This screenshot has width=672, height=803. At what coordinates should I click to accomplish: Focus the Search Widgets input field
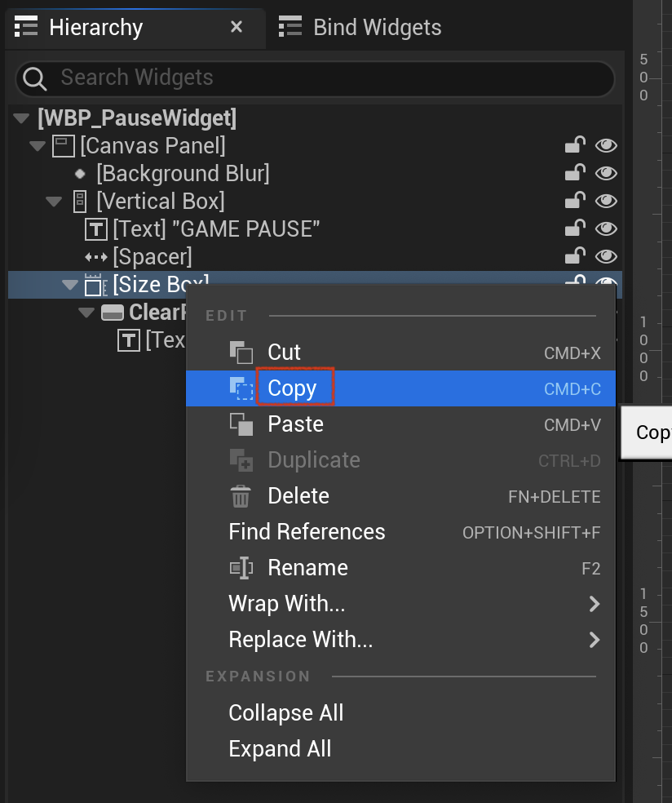316,79
